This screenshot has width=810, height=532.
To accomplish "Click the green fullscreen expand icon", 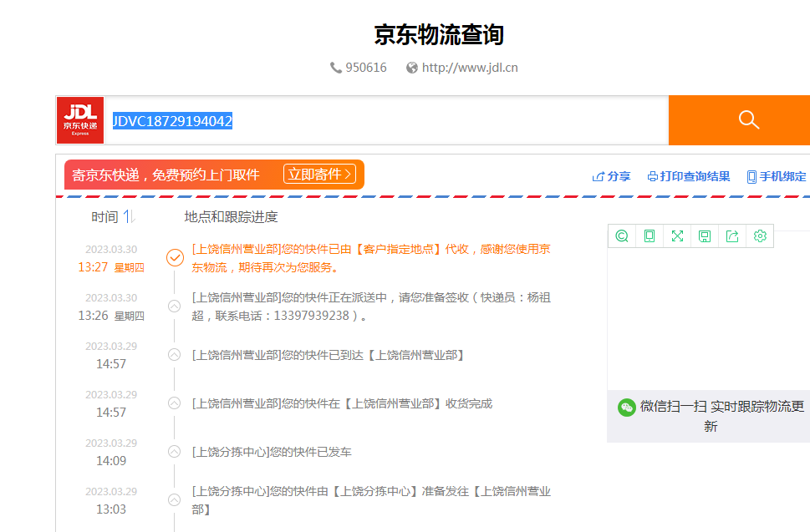I will 677,236.
